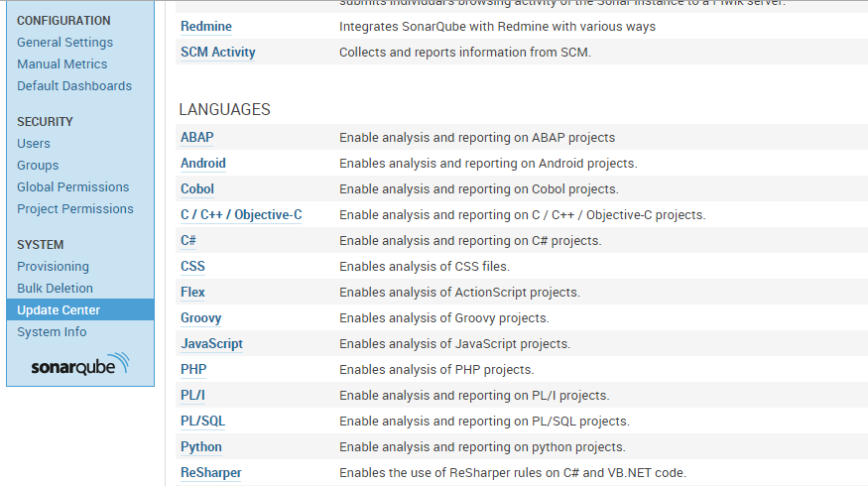Image resolution: width=868 pixels, height=486 pixels.
Task: Click the SonarQube logo
Action: pyautogui.click(x=80, y=364)
